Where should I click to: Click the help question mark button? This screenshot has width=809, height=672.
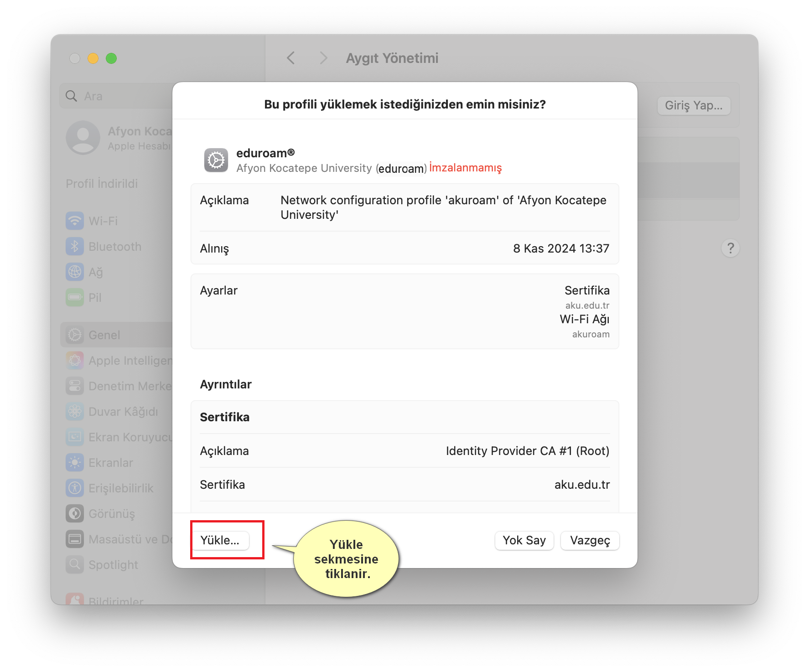tap(731, 248)
